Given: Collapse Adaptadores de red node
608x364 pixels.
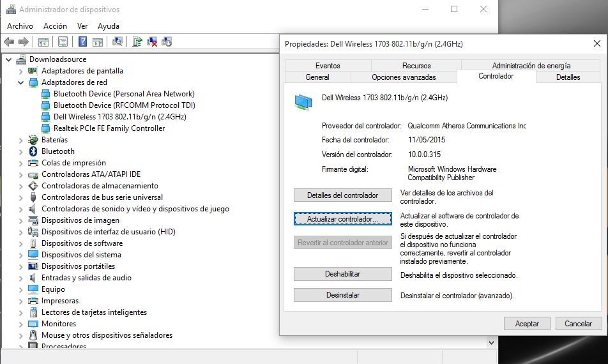Looking at the screenshot, I should [x=20, y=82].
